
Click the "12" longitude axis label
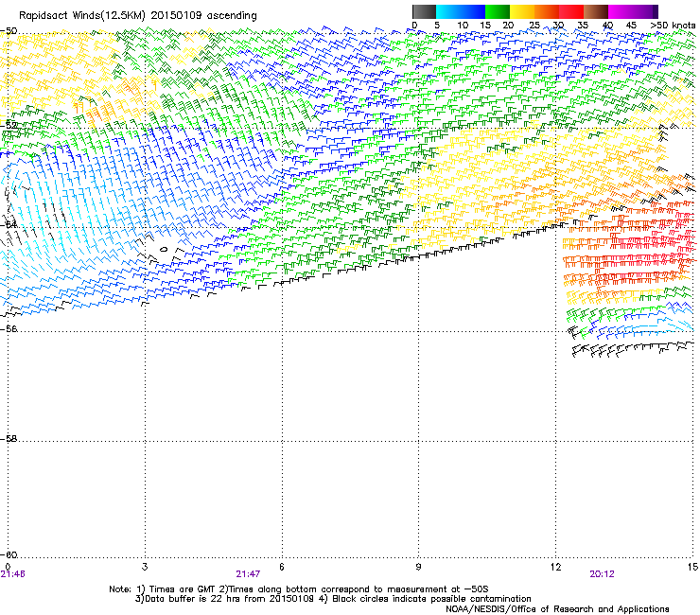[x=555, y=567]
